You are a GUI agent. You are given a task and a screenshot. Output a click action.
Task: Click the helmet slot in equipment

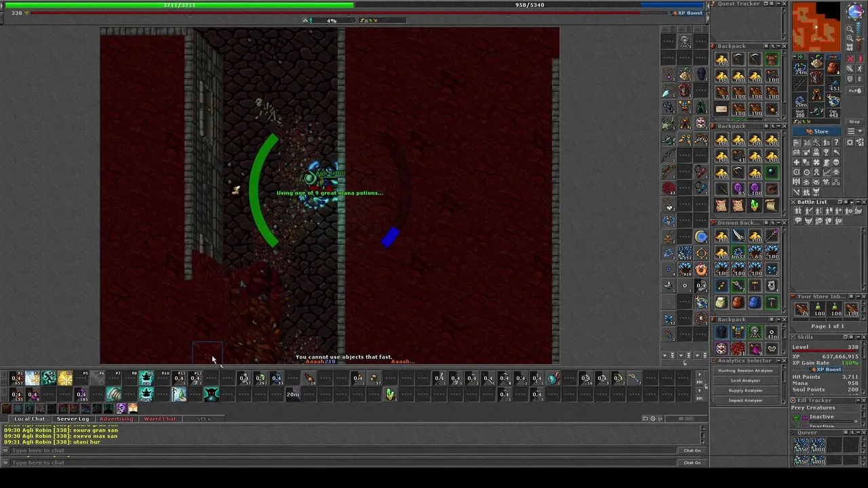pos(816,61)
